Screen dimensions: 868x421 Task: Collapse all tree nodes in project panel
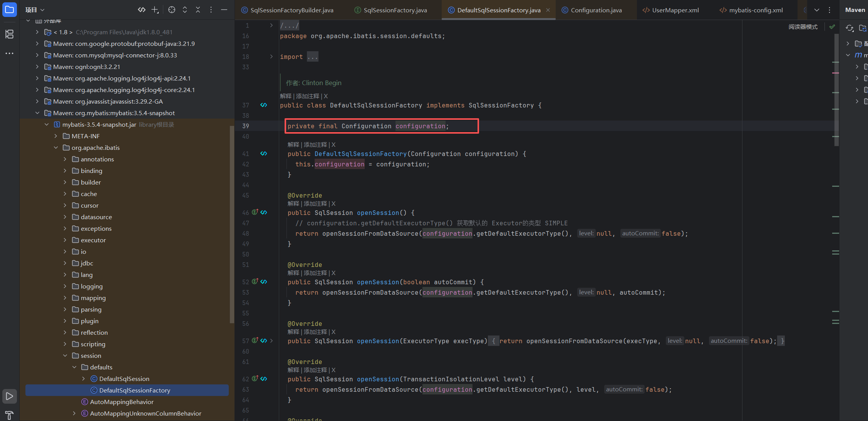tap(198, 10)
